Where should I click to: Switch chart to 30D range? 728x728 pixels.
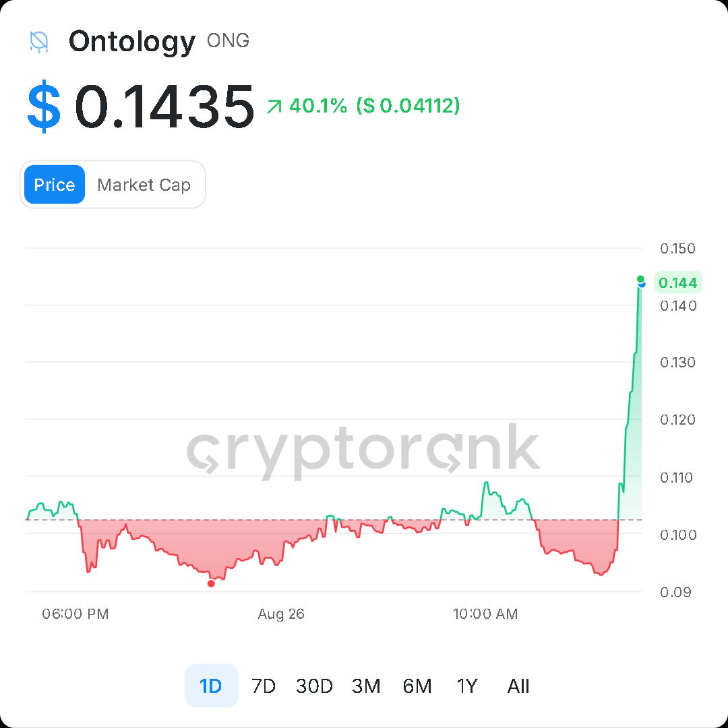point(314,686)
